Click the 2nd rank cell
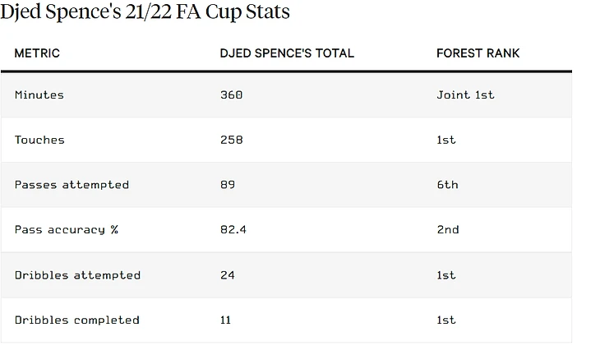The width and height of the screenshot is (600, 364). click(448, 230)
